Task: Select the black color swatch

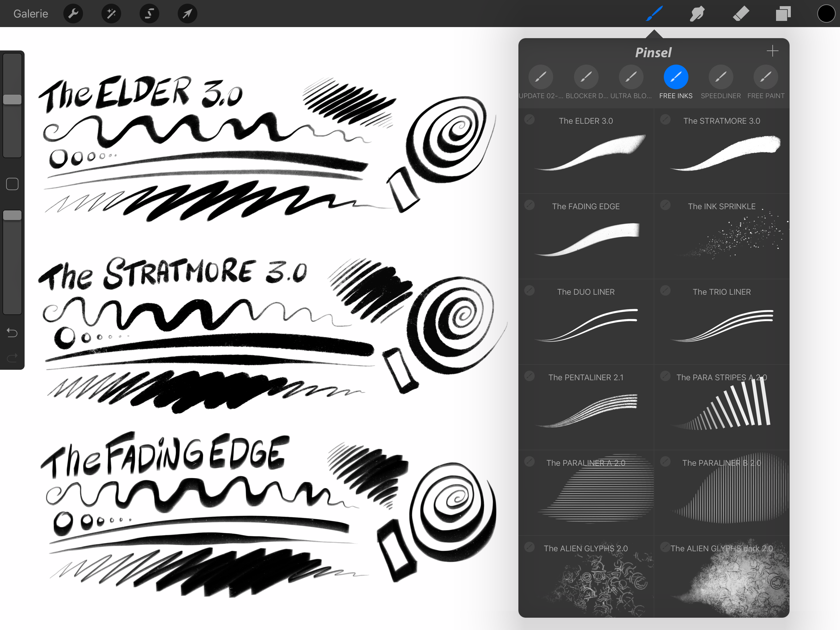Action: [826, 13]
